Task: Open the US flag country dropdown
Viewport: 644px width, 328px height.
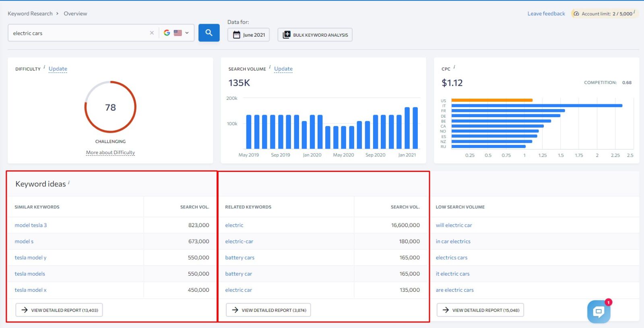Action: pyautogui.click(x=182, y=33)
